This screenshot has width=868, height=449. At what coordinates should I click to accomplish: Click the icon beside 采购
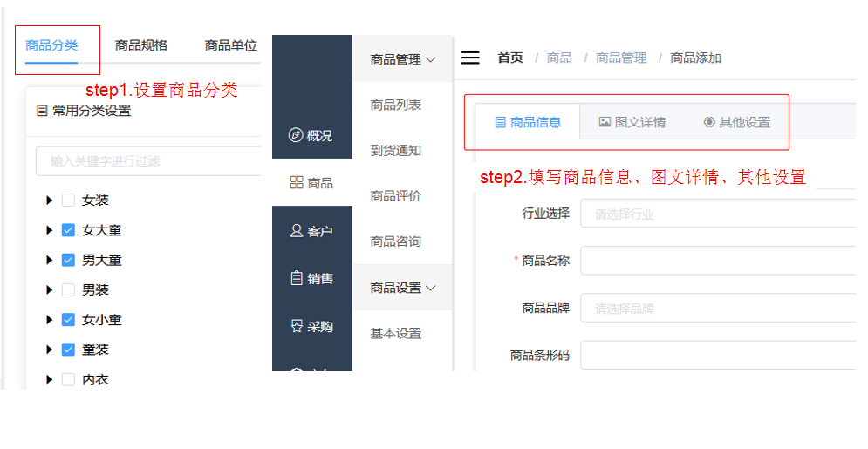[297, 326]
